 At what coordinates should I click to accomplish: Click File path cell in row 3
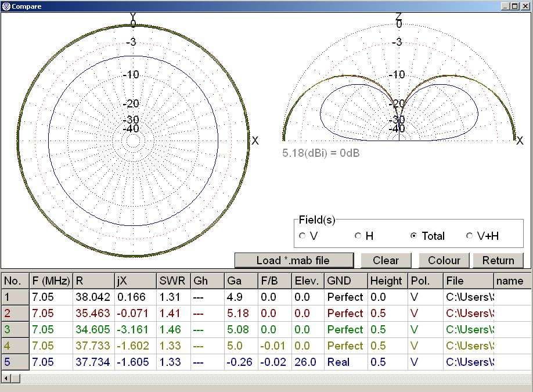468,329
